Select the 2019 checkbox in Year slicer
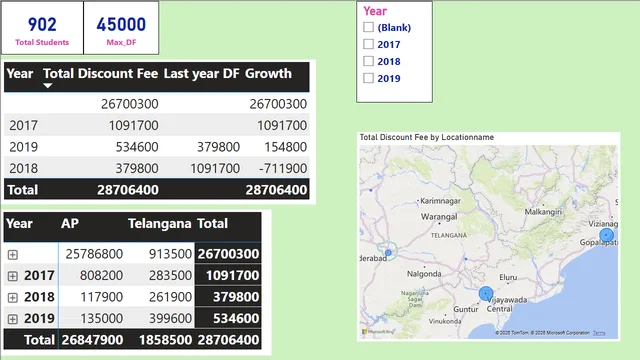640x360 pixels. click(x=368, y=78)
